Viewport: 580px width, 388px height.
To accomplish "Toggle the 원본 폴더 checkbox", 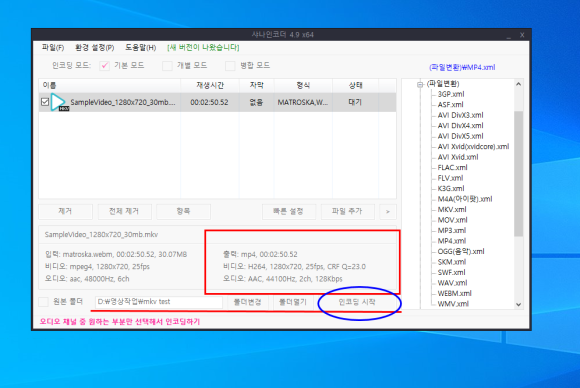I will [x=44, y=302].
